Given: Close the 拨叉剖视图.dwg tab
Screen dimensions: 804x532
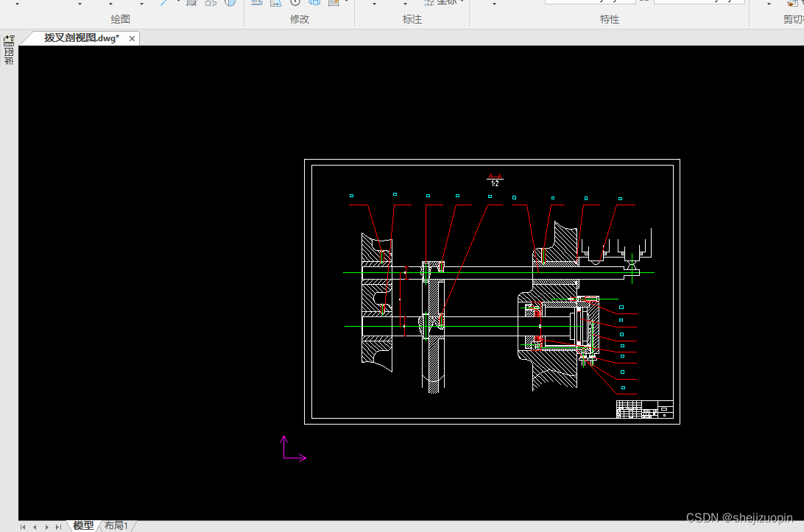Looking at the screenshot, I should tap(133, 38).
